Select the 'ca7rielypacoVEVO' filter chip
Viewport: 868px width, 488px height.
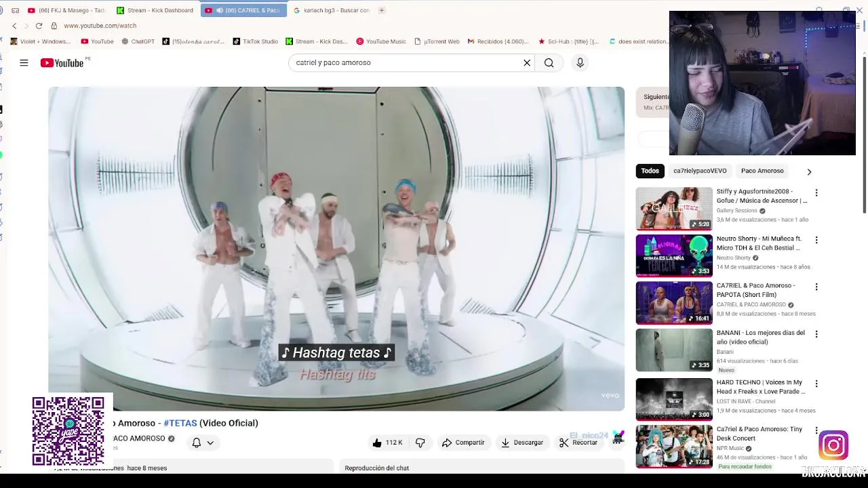[700, 171]
